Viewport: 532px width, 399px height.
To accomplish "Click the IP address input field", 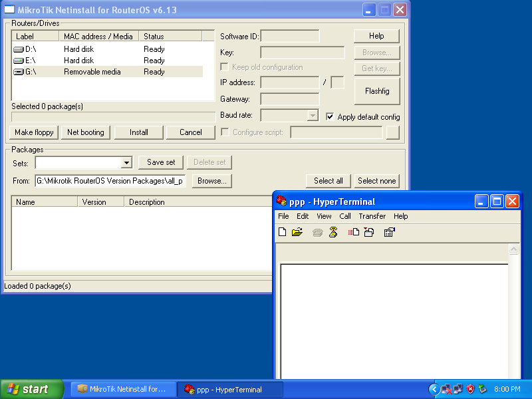I will click(x=290, y=82).
